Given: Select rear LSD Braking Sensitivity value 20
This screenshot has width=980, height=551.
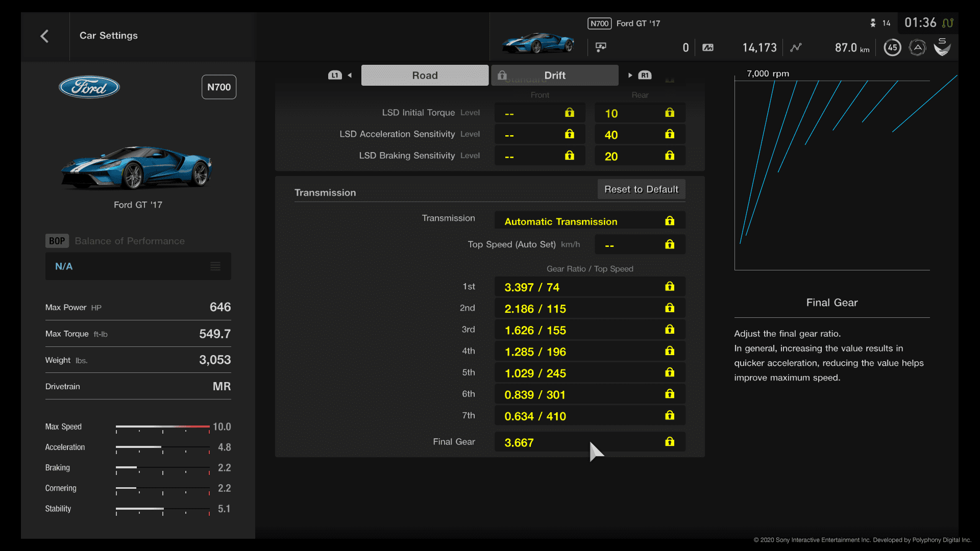Looking at the screenshot, I should (640, 156).
